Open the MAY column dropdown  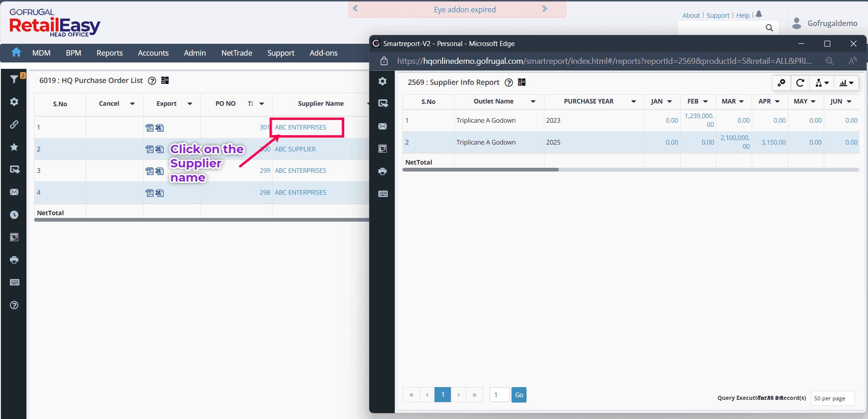(813, 102)
